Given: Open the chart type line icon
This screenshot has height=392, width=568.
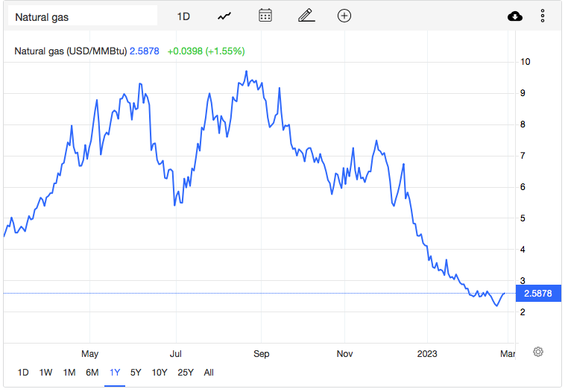Looking at the screenshot, I should point(224,16).
